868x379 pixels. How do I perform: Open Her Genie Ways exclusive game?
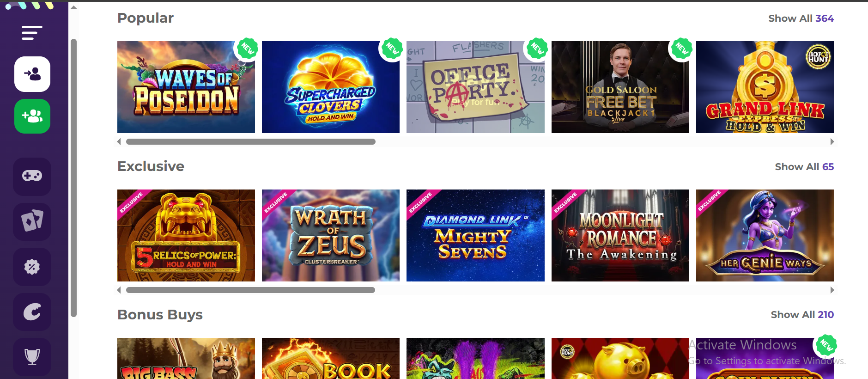765,235
